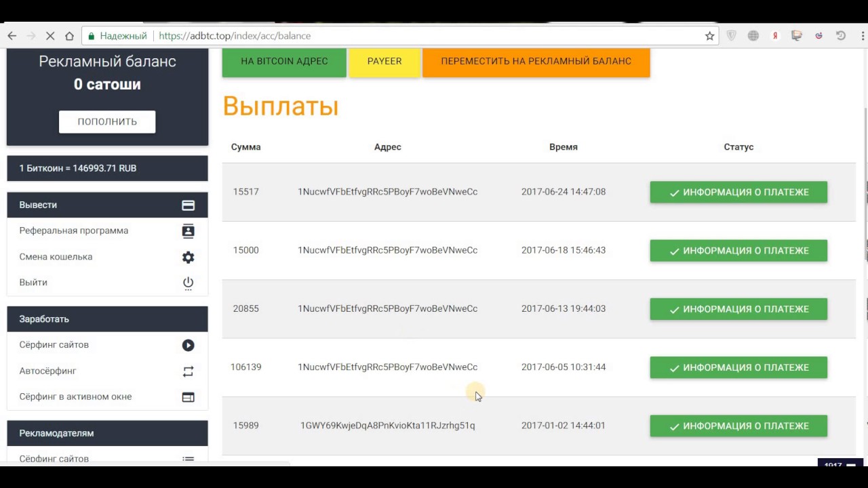Click the Адрес column header
Viewport: 868px width, 488px height.
(388, 147)
